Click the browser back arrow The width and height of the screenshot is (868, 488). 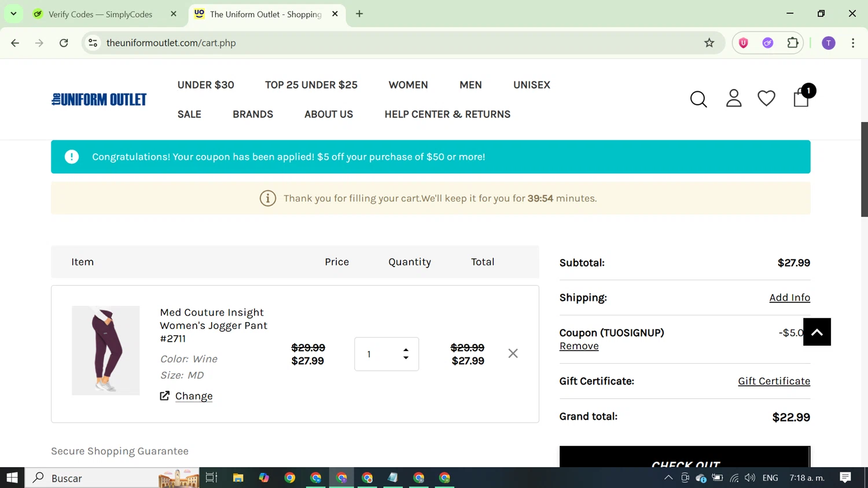pos(15,43)
